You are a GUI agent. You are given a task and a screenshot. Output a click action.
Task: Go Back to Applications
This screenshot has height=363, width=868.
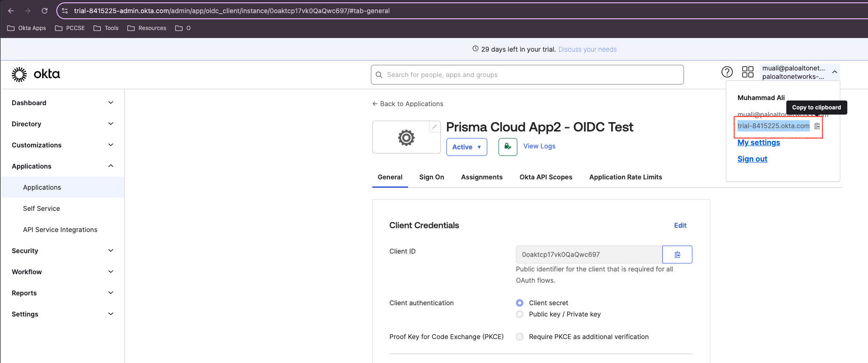tap(407, 104)
